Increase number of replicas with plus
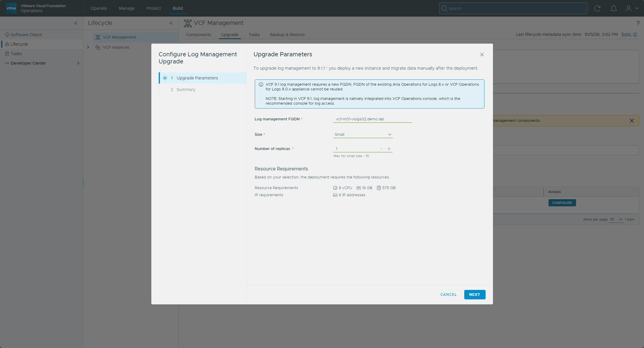 click(389, 149)
